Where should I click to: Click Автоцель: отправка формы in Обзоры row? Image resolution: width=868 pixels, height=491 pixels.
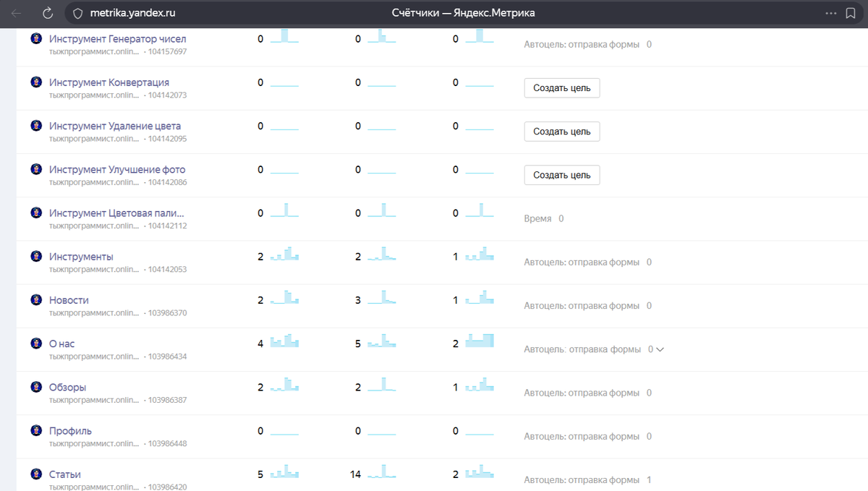582,393
